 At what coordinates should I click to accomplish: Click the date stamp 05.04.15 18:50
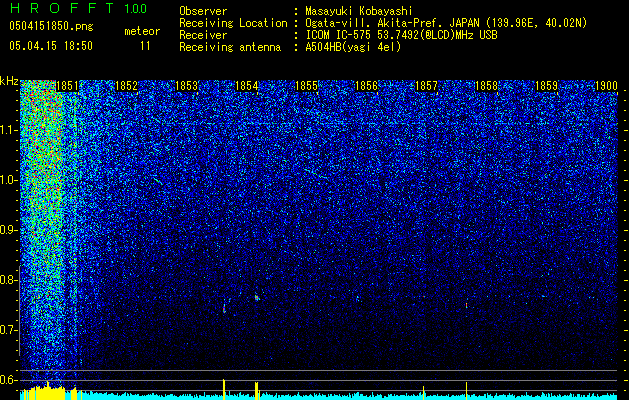tap(51, 46)
